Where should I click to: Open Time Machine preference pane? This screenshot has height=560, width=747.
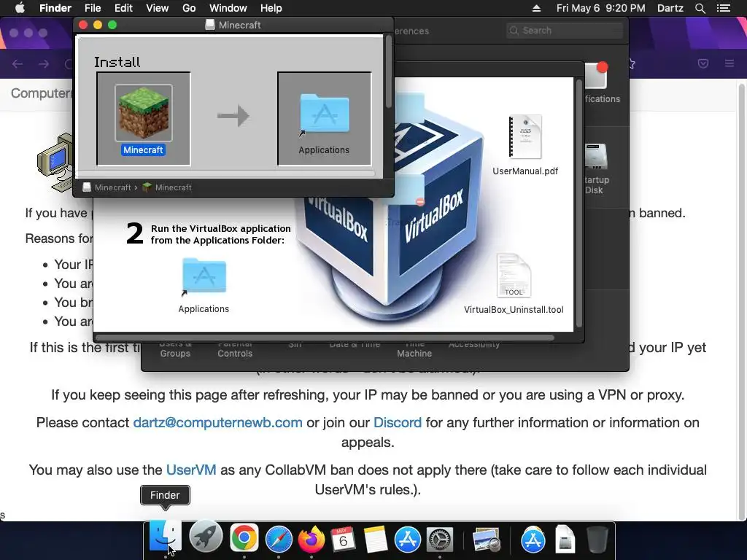point(414,349)
